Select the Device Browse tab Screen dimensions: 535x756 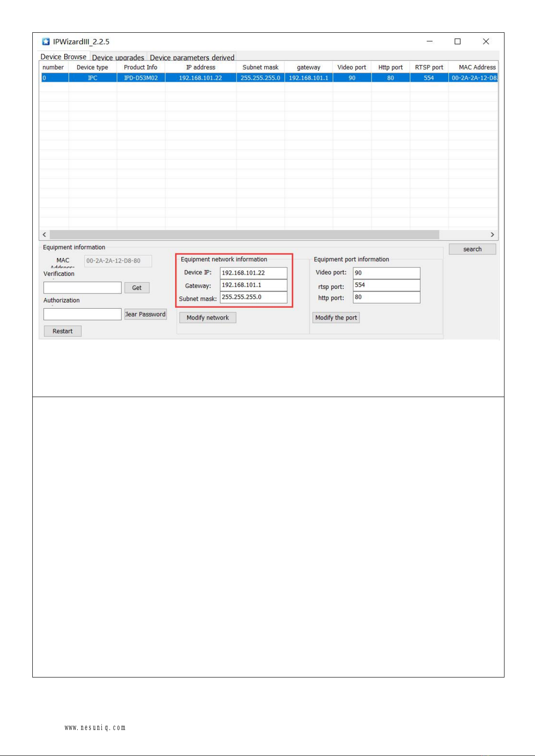point(63,57)
